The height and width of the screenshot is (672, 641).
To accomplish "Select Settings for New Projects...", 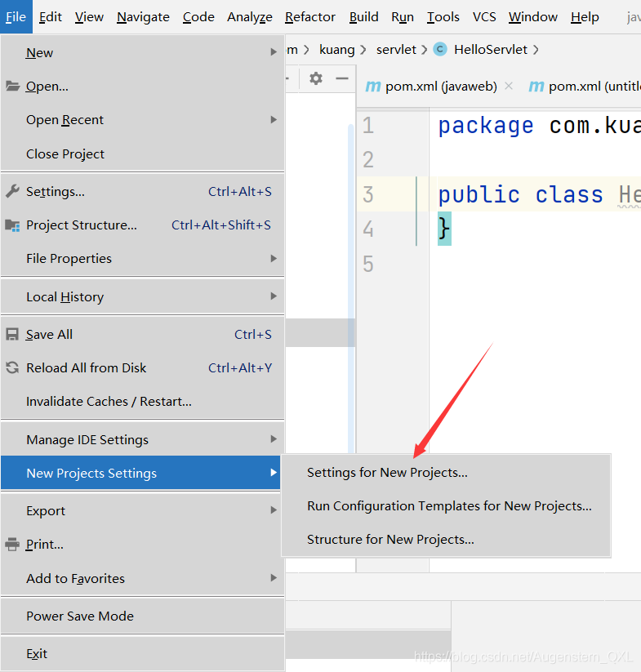I will (446, 472).
